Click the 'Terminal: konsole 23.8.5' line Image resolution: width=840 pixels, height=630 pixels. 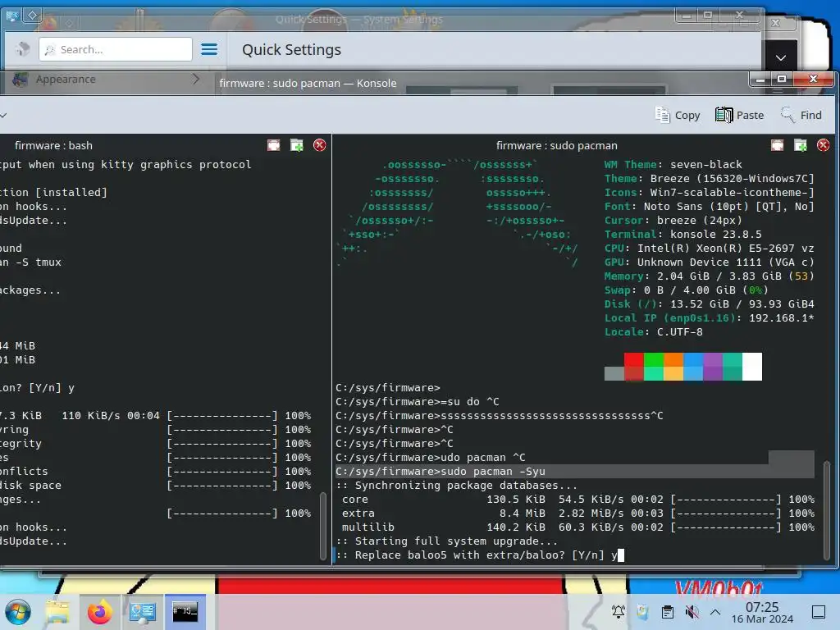click(x=683, y=234)
